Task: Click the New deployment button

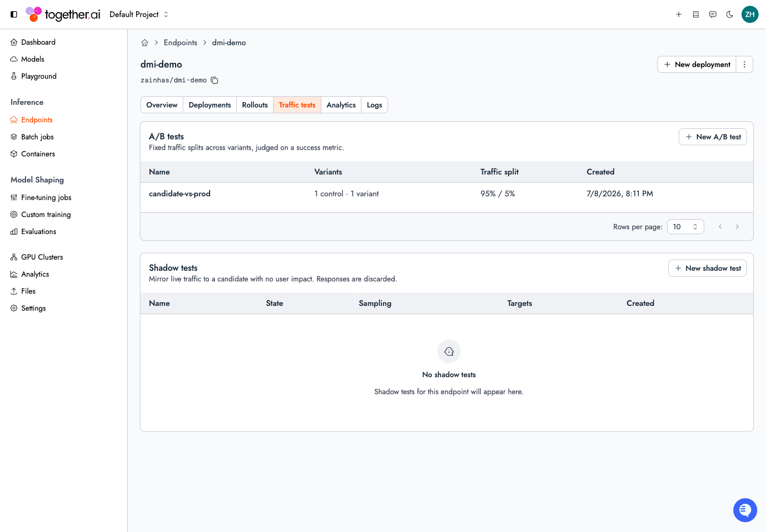Action: coord(697,64)
